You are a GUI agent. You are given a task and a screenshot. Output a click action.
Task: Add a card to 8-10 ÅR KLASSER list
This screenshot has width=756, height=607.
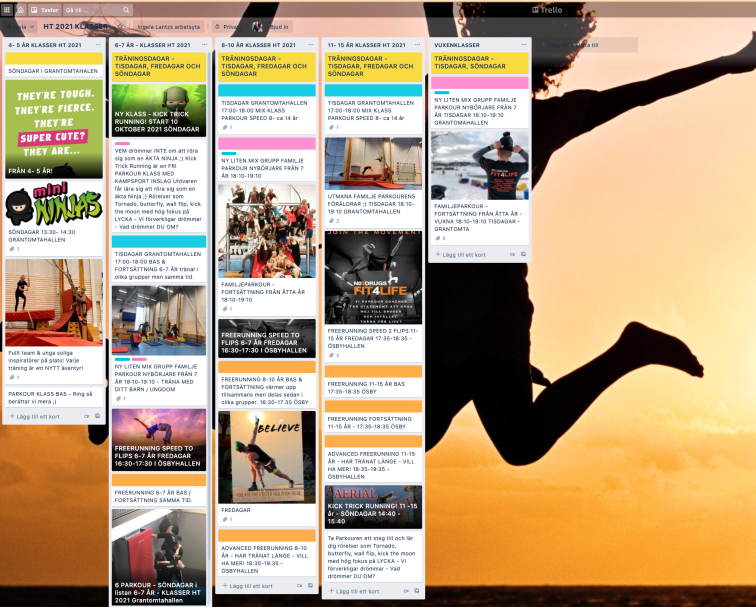[248, 586]
